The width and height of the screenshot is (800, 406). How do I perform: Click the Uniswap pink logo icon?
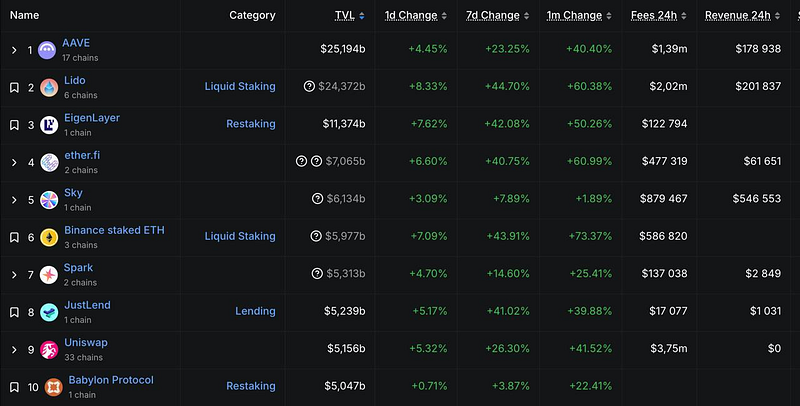point(49,350)
